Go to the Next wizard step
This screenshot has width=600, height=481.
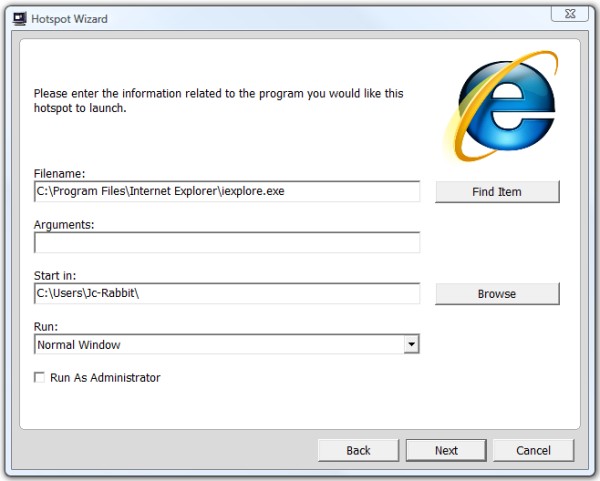[x=446, y=450]
